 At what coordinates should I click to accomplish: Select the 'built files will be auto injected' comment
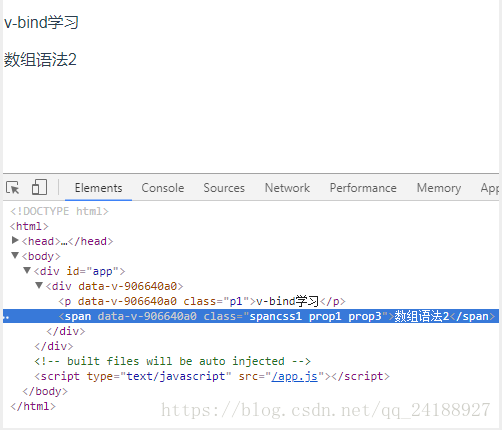[x=172, y=361]
